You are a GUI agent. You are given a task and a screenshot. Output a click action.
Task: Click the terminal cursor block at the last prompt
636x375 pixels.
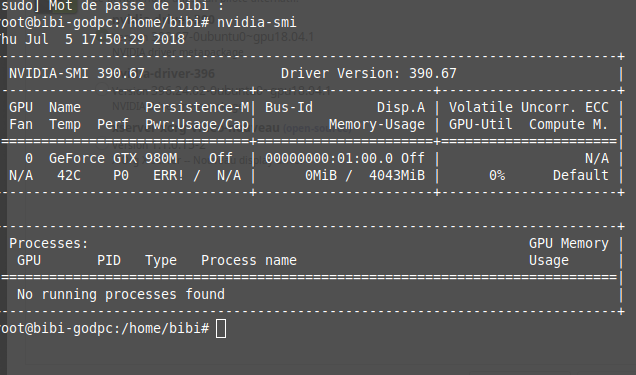tap(221, 328)
